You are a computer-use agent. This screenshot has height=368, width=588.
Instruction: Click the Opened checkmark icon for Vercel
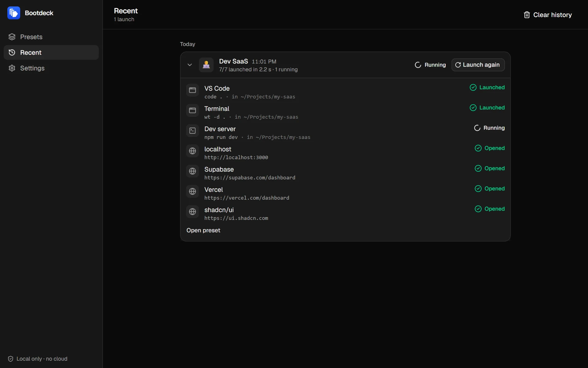(478, 189)
